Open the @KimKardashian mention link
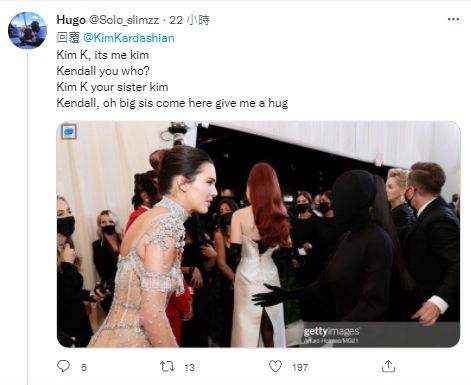Viewport: 471px width, 385px height. click(129, 38)
